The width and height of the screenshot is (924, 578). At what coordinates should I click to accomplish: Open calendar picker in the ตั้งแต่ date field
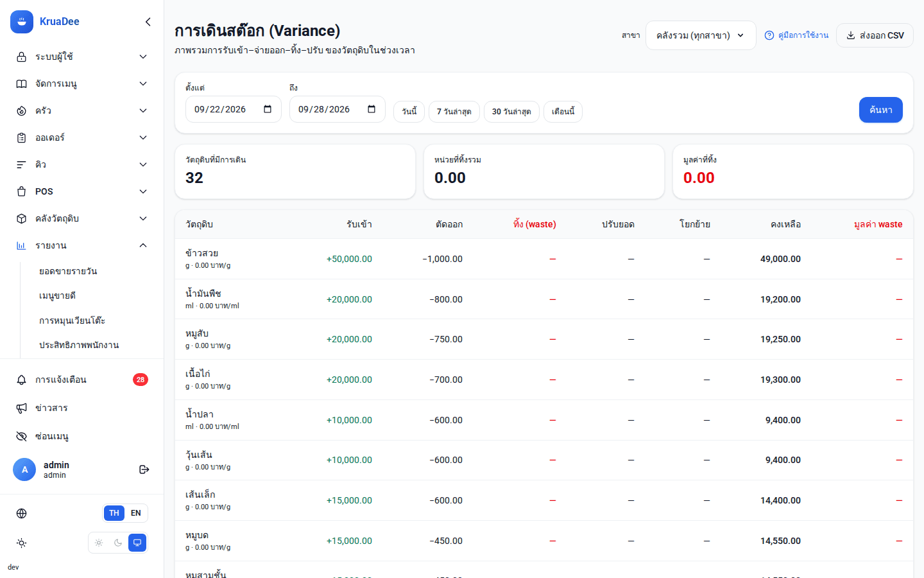(268, 109)
